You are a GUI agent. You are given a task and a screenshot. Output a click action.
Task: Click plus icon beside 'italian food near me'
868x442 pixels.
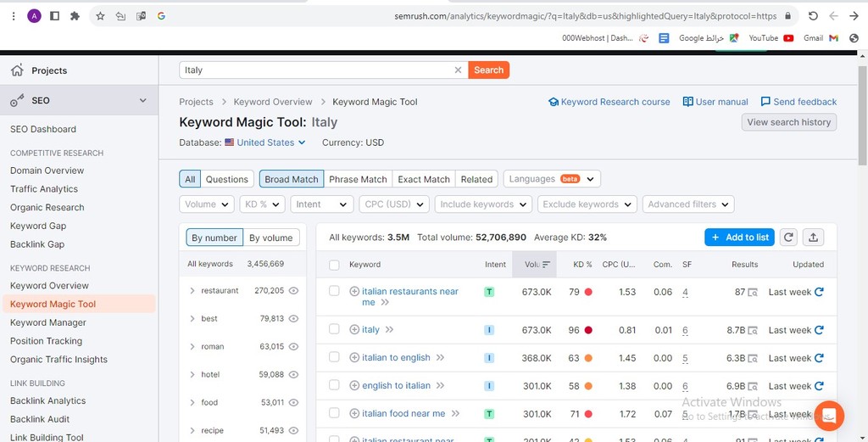click(x=354, y=413)
